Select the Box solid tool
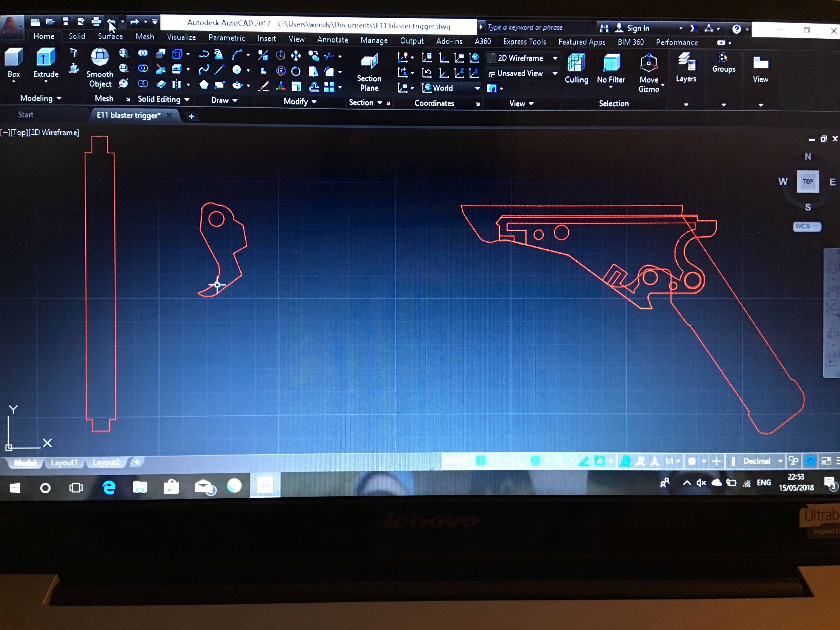 coord(14,63)
